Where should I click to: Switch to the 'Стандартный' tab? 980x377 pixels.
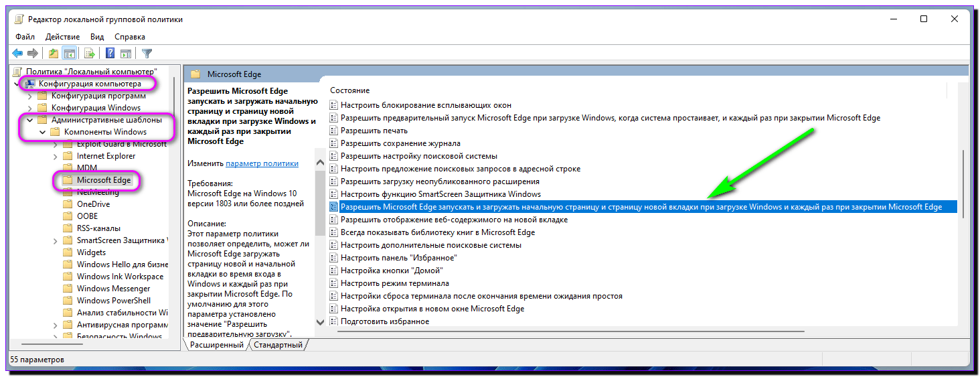278,345
